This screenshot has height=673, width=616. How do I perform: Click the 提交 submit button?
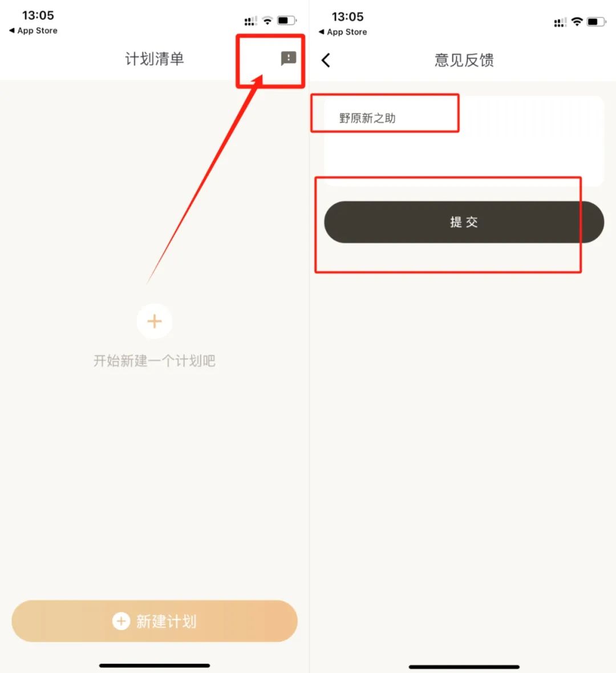pyautogui.click(x=464, y=222)
